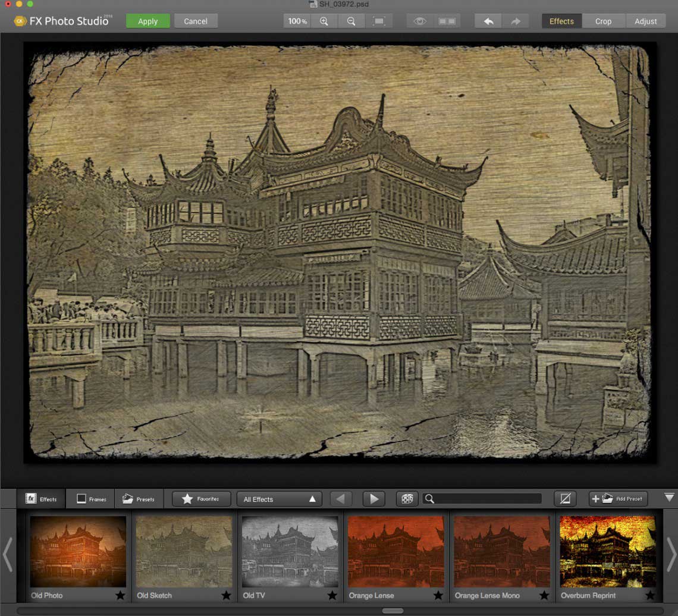678x616 pixels.
Task: Favorite the Old Photo effect star
Action: pos(120,595)
